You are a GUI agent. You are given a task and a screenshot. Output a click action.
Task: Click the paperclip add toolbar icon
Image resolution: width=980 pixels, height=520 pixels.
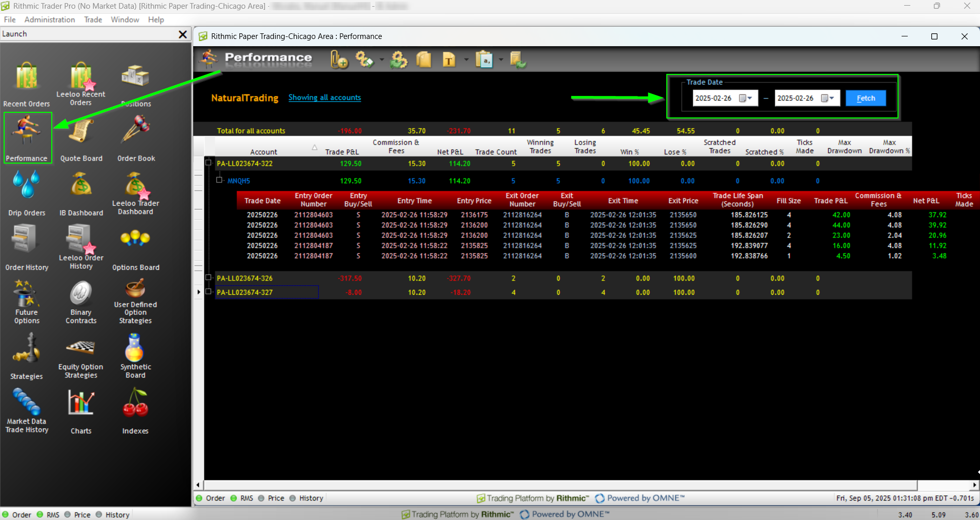click(339, 60)
